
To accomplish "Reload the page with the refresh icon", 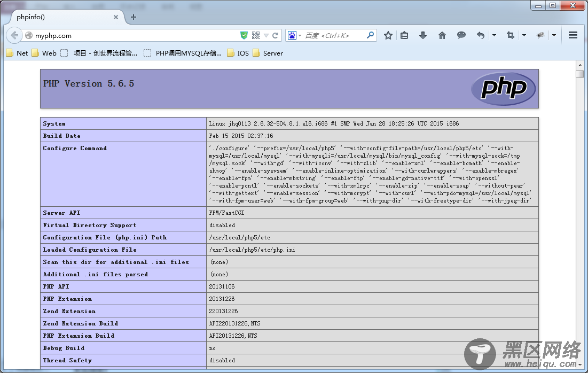I will point(276,35).
